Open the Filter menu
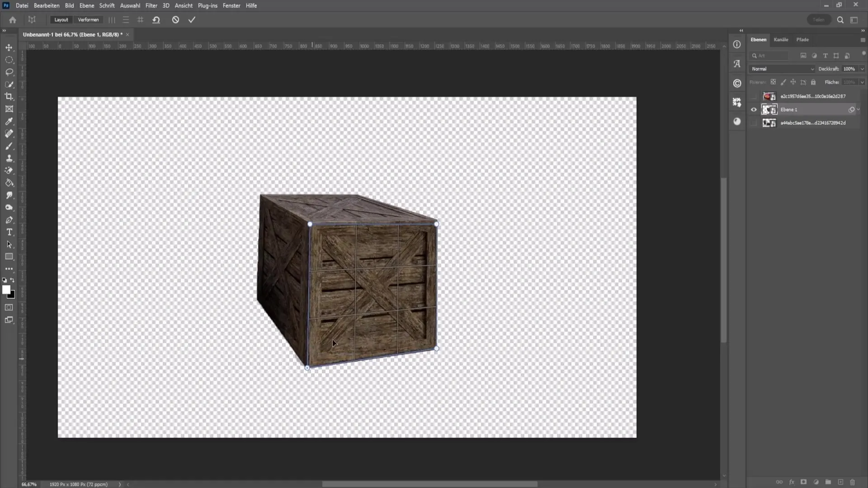Screen dimensions: 868x488 (x=151, y=5)
